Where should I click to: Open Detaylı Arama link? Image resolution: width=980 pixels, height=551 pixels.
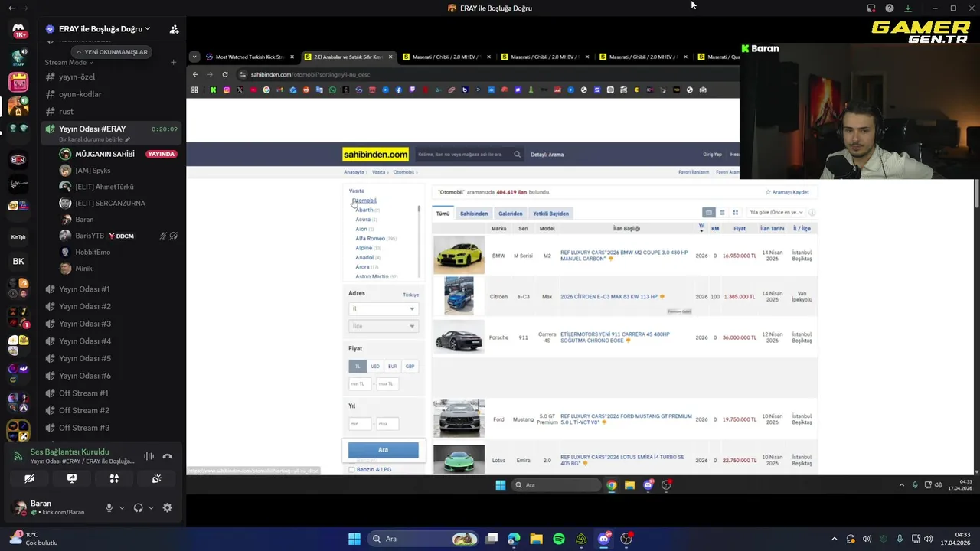click(547, 155)
